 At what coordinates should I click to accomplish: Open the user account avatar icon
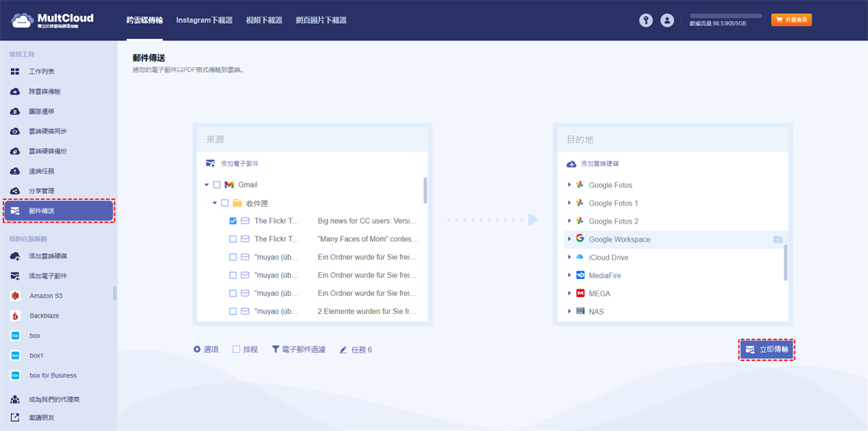[x=667, y=20]
